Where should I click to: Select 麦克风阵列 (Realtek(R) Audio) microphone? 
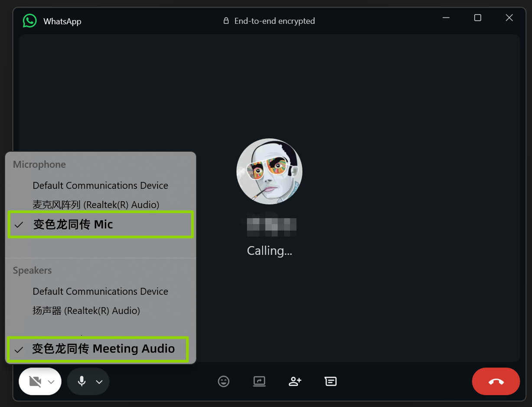tap(96, 205)
